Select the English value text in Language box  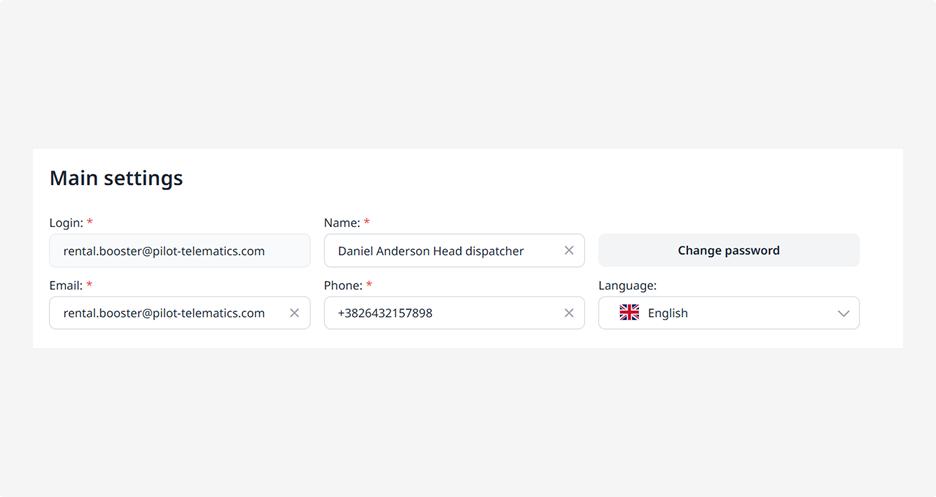pos(668,313)
